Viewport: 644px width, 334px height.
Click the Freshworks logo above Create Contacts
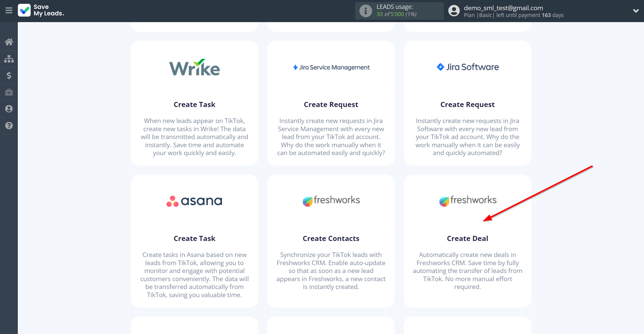click(331, 201)
